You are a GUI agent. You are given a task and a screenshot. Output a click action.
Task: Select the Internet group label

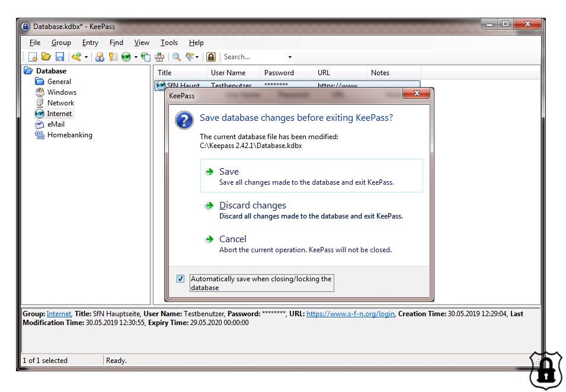coord(59,114)
